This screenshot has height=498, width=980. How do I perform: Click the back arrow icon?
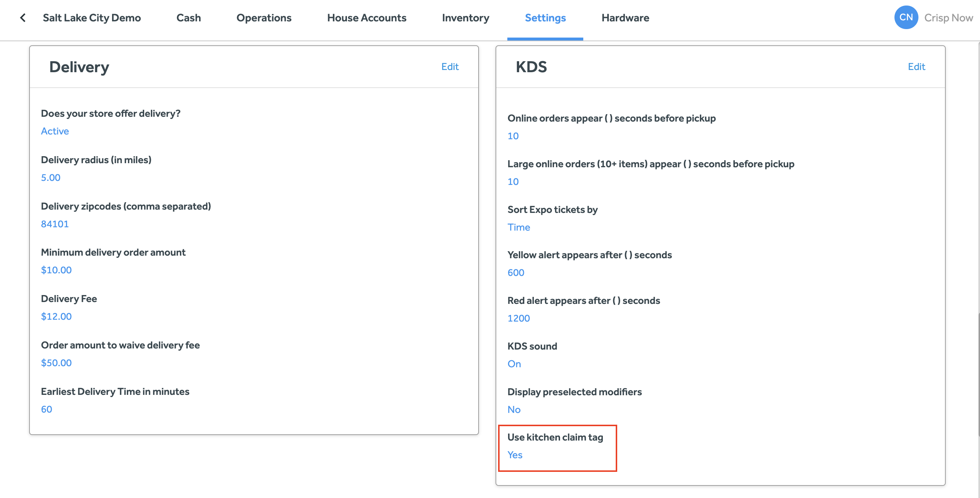[x=23, y=18]
